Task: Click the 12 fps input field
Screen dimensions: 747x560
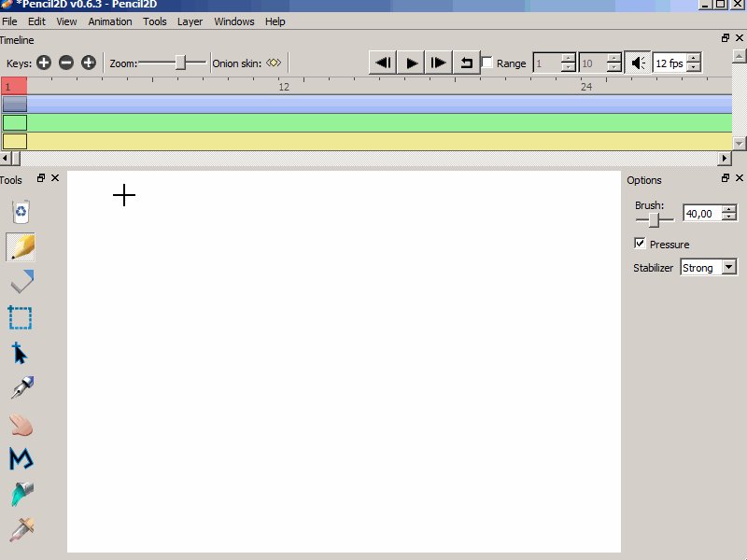Action: coord(670,63)
